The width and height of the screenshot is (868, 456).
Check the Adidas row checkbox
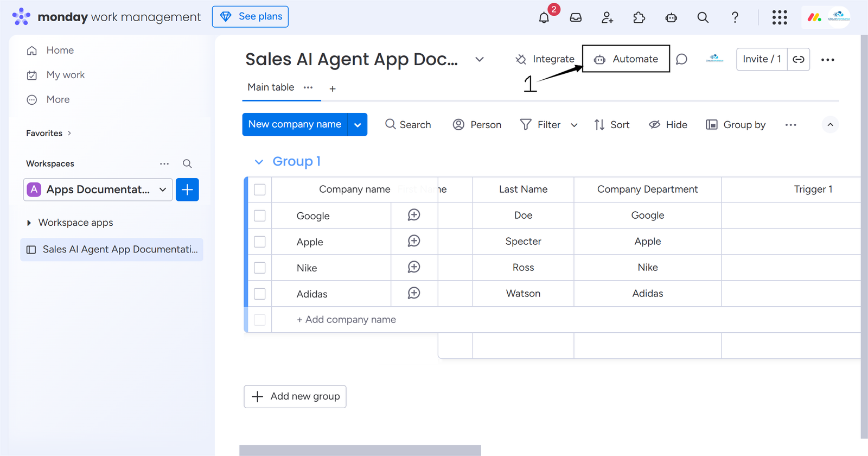pos(260,294)
